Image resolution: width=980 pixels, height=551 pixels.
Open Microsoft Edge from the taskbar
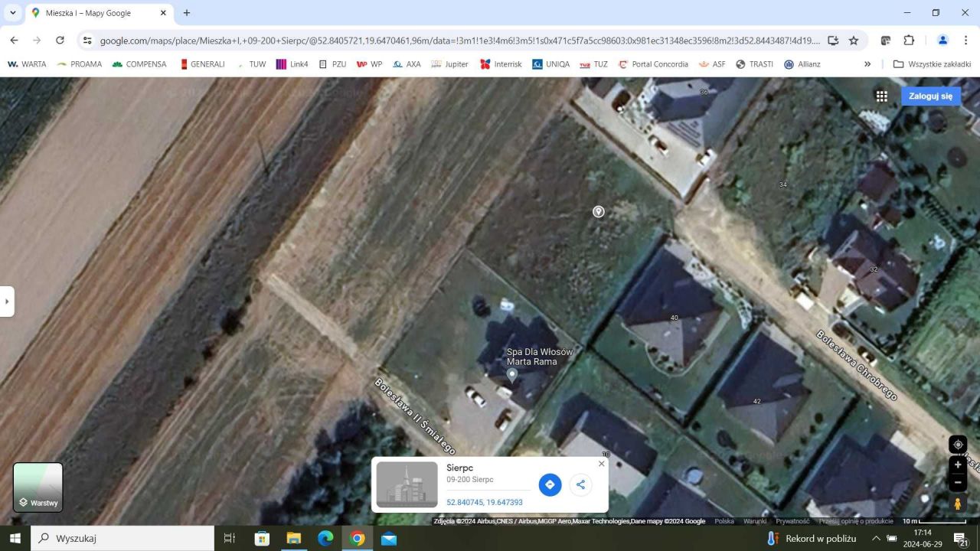(x=325, y=538)
